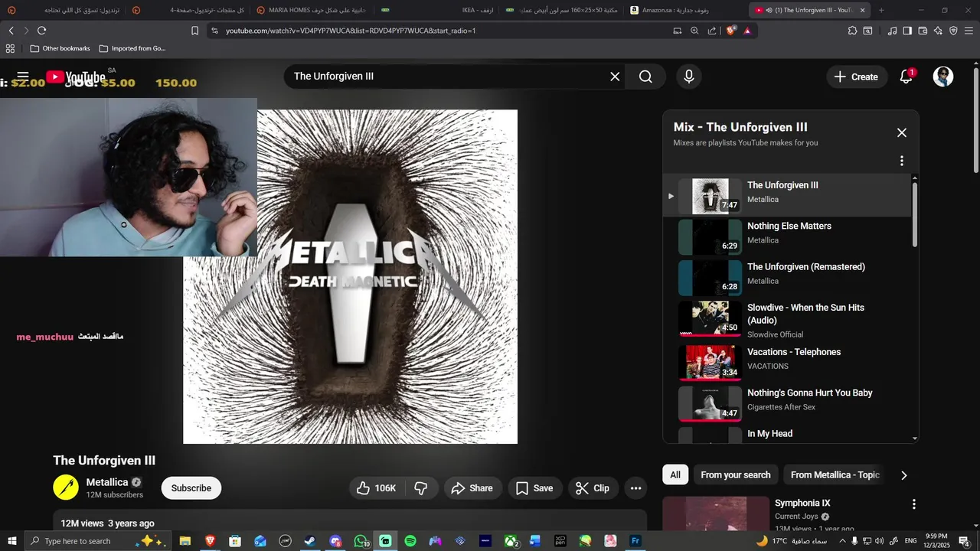Open YouTube notifications bell
980x551 pixels.
click(x=906, y=77)
